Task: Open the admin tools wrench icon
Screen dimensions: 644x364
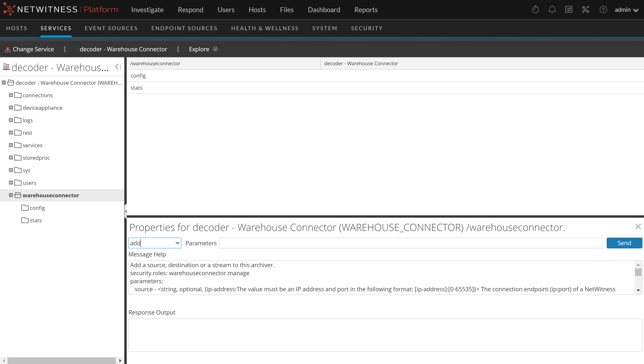Action: point(585,9)
